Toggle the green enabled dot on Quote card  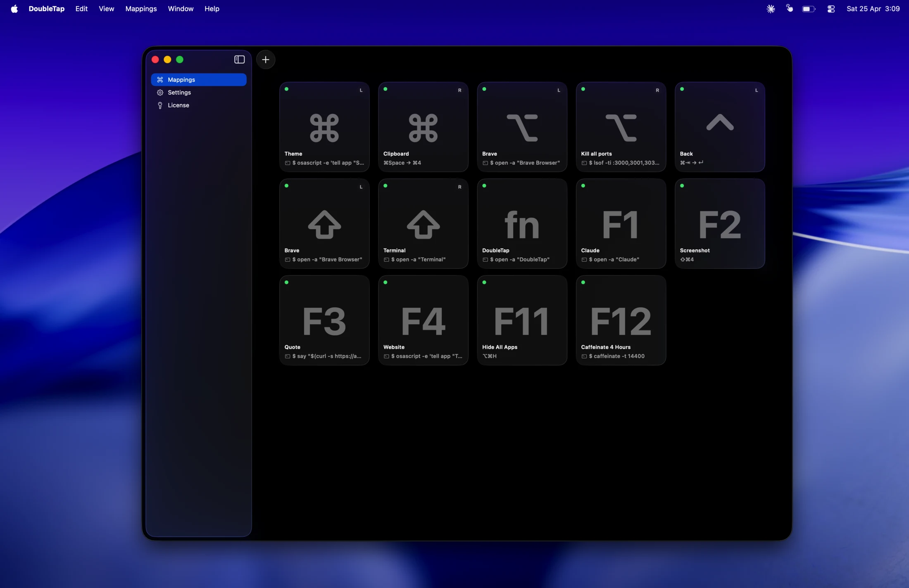point(286,282)
